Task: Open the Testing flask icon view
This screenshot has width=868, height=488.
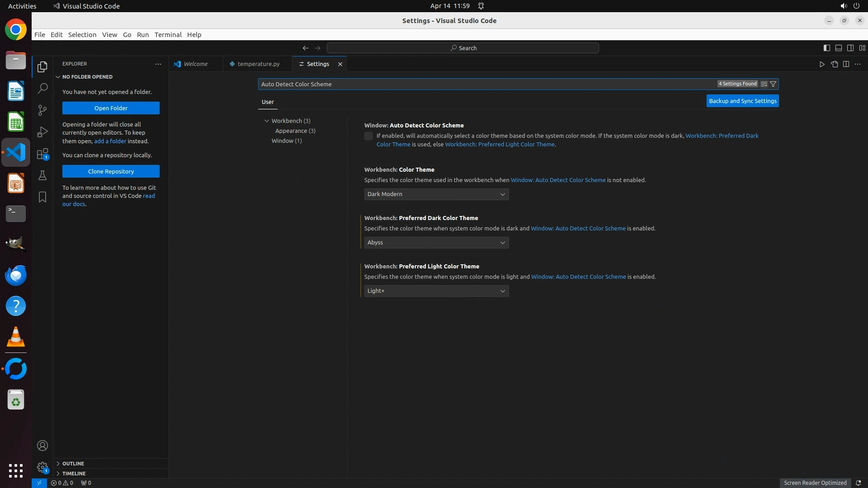Action: point(42,175)
